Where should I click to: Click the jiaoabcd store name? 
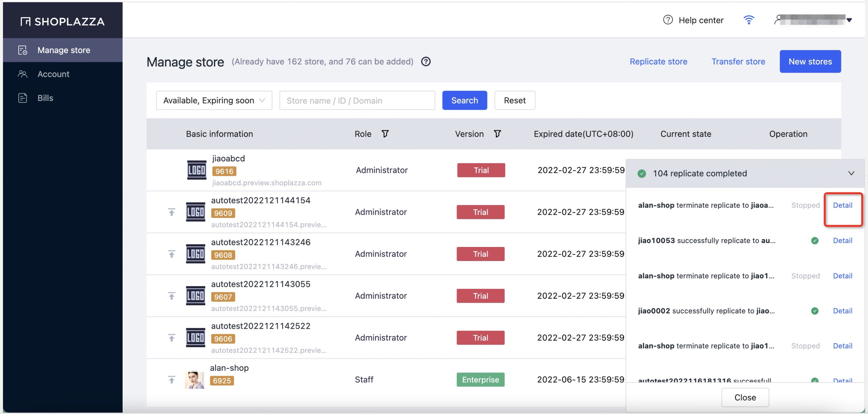point(228,159)
